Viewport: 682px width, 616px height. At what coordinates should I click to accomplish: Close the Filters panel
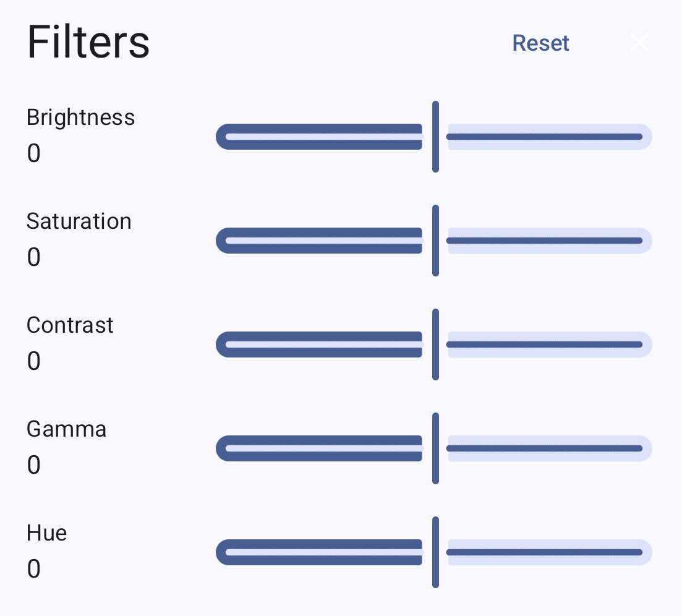[639, 43]
